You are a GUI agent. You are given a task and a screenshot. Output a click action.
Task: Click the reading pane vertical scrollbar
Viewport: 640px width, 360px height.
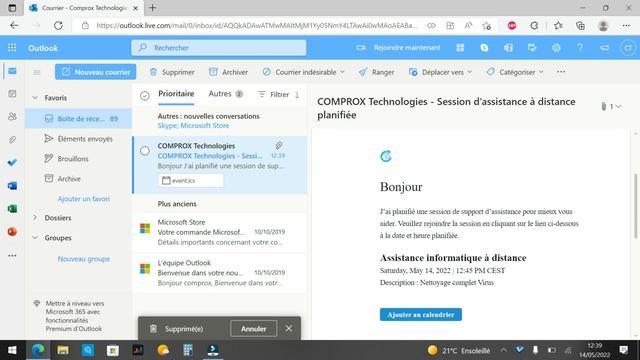pos(635,206)
